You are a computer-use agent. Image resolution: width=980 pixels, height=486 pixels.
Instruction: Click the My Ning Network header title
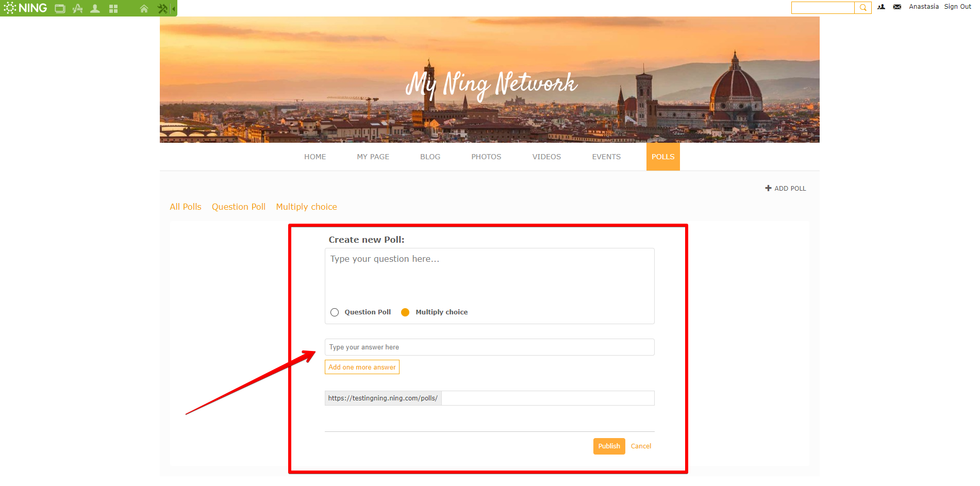point(491,85)
